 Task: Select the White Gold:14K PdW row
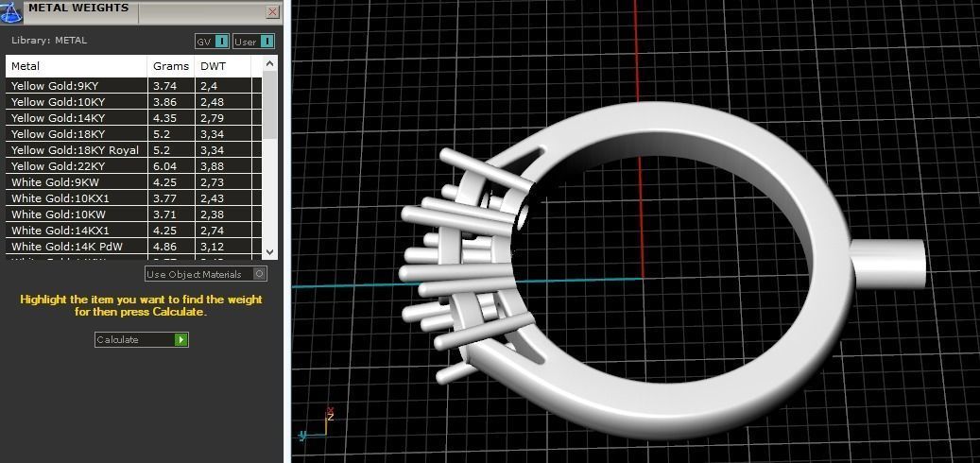click(x=134, y=247)
